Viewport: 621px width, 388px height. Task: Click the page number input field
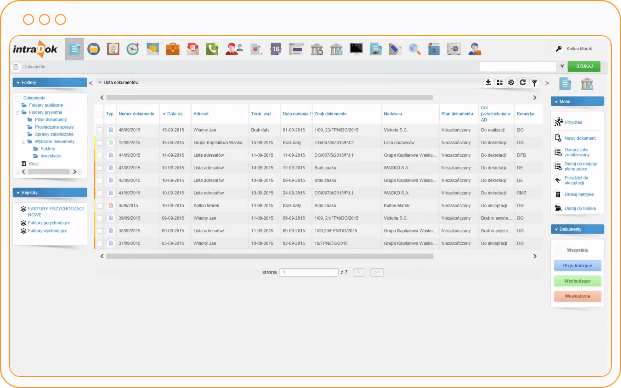pos(309,272)
